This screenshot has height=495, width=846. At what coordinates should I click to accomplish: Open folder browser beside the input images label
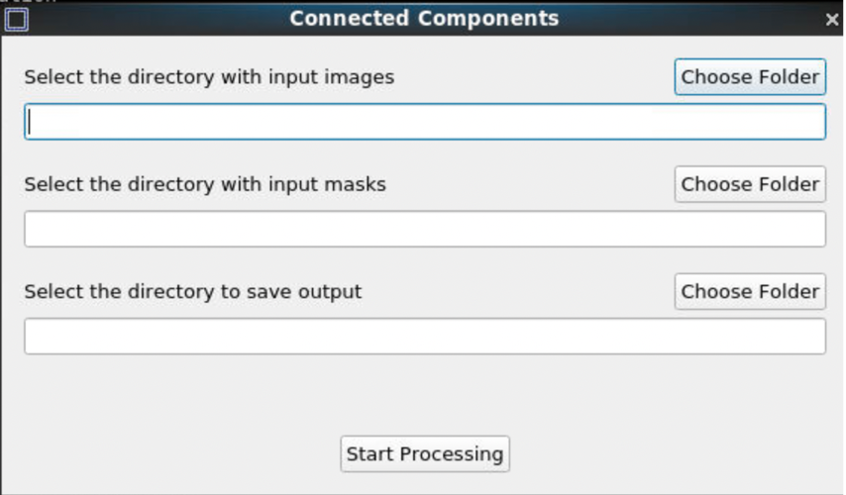tap(750, 77)
